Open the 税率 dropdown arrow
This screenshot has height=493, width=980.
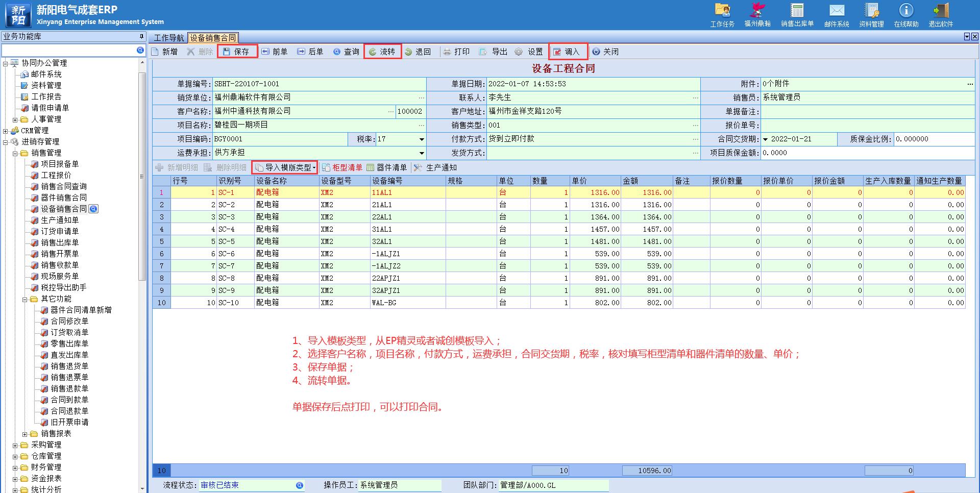click(x=422, y=139)
